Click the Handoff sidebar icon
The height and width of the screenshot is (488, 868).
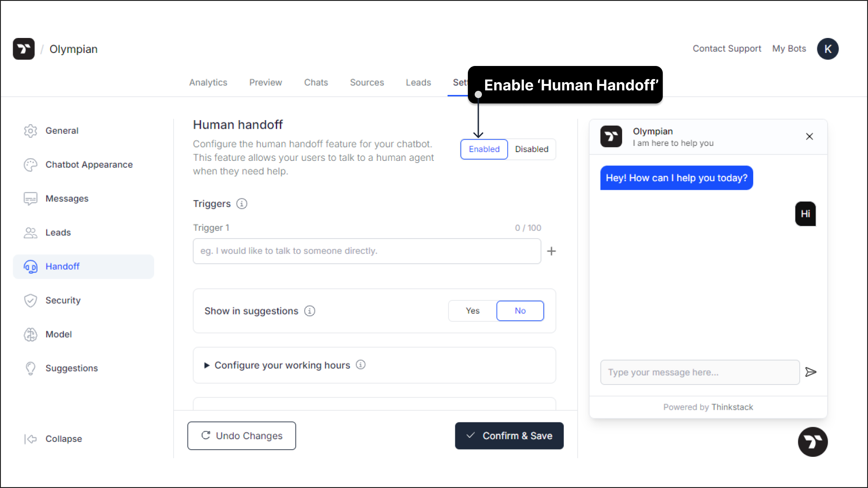[x=31, y=266]
